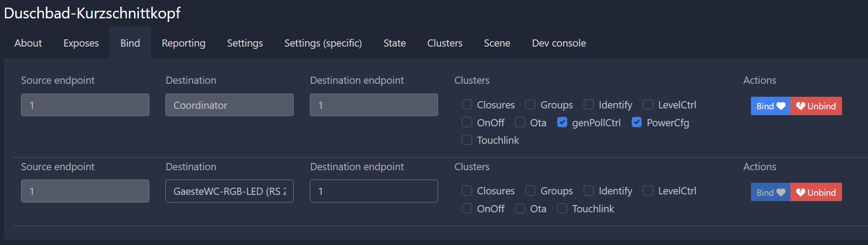This screenshot has height=245, width=868.
Task: Toggle Ota checkbox in Coordinator row
Action: [520, 122]
